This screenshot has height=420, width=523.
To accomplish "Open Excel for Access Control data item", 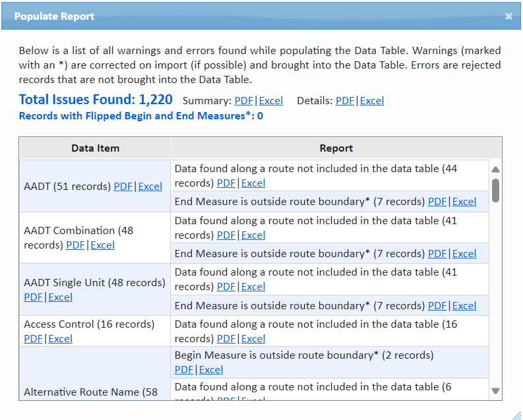I will tap(61, 339).
